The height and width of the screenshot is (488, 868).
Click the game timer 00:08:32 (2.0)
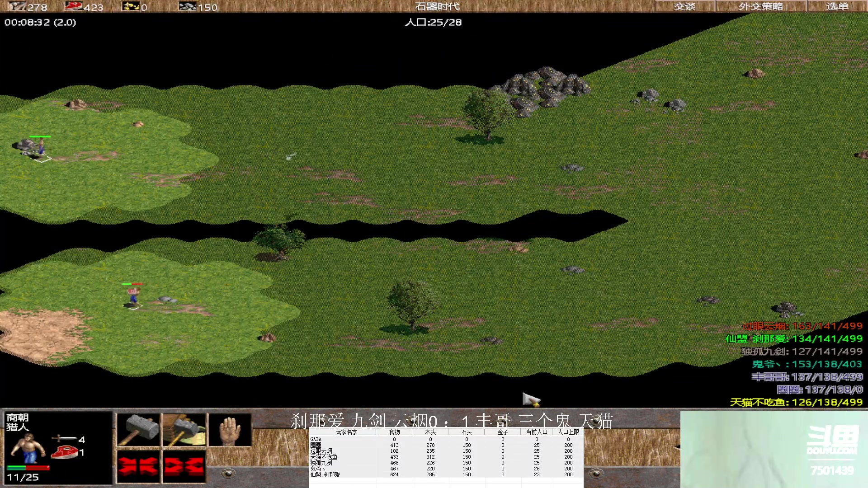40,22
